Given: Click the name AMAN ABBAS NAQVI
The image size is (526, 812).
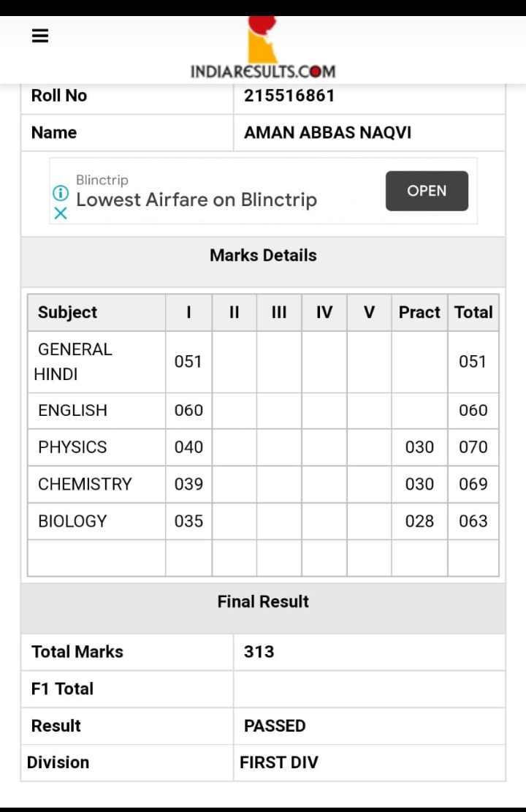Looking at the screenshot, I should (328, 132).
